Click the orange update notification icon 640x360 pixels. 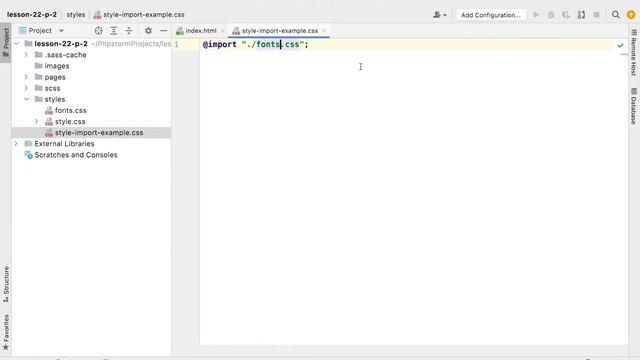[631, 15]
